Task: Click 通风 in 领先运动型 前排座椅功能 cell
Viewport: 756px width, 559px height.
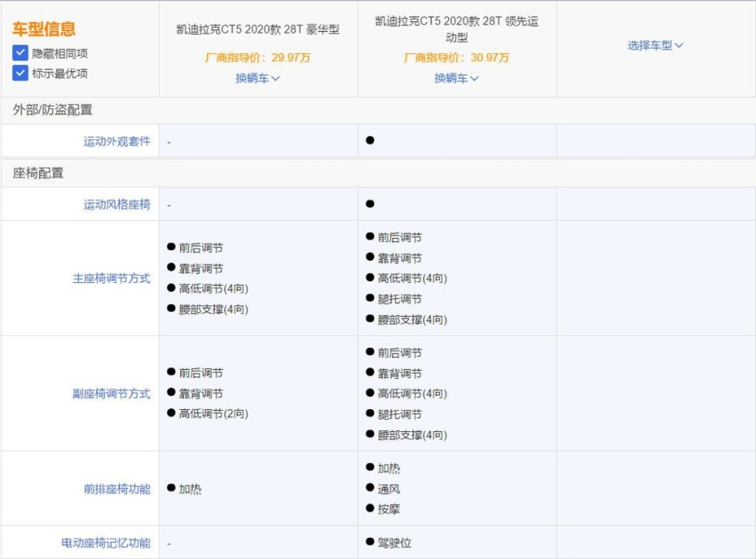Action: [389, 489]
